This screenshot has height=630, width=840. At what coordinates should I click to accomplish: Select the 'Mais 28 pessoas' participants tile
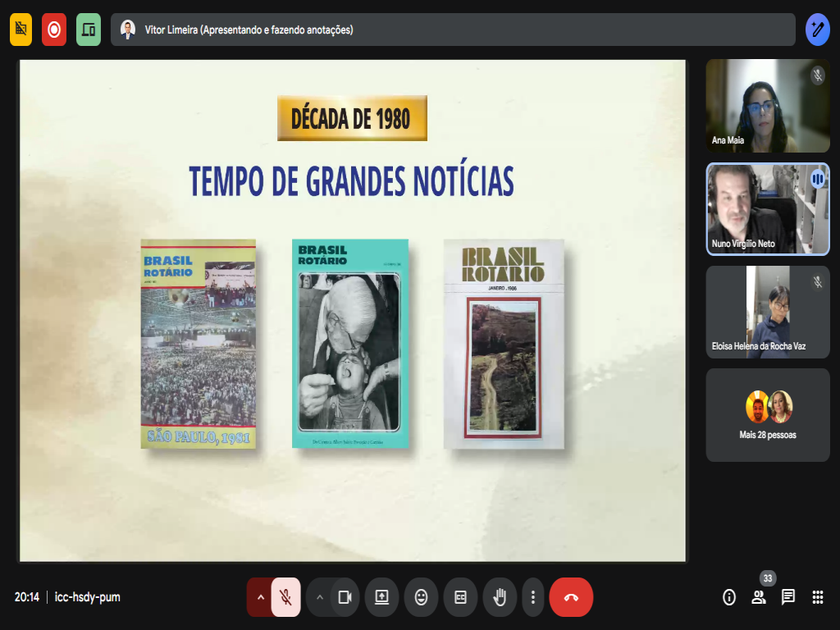(x=768, y=415)
